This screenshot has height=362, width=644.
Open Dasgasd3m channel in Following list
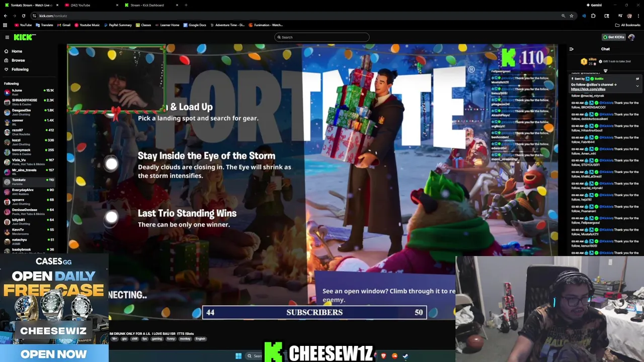(29, 112)
